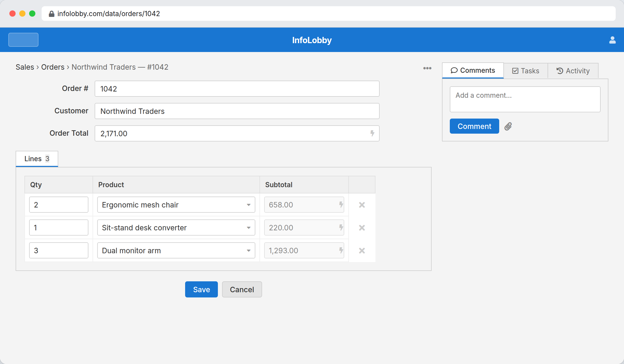Edit quantity field showing 2
Image resolution: width=624 pixels, height=364 pixels.
click(x=59, y=205)
